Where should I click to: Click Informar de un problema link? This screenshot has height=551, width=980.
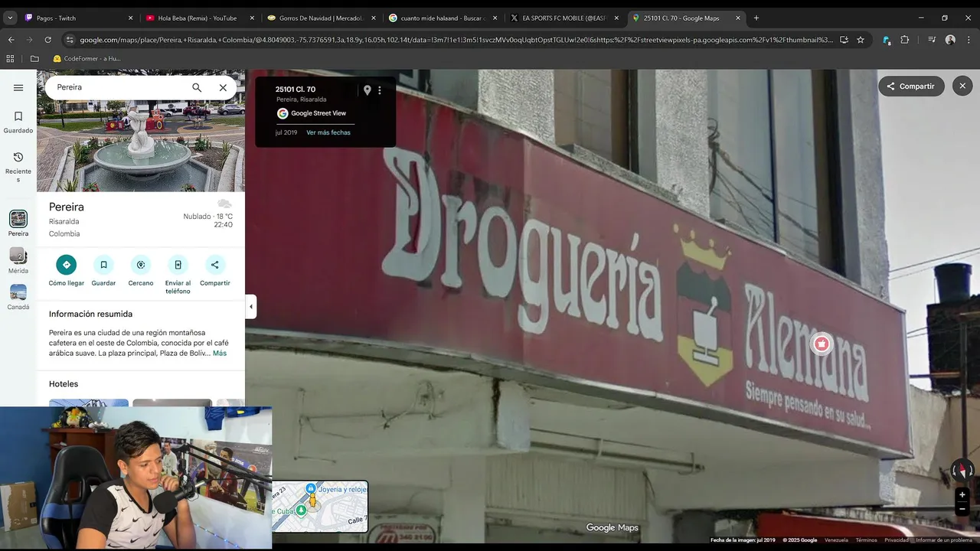944,540
